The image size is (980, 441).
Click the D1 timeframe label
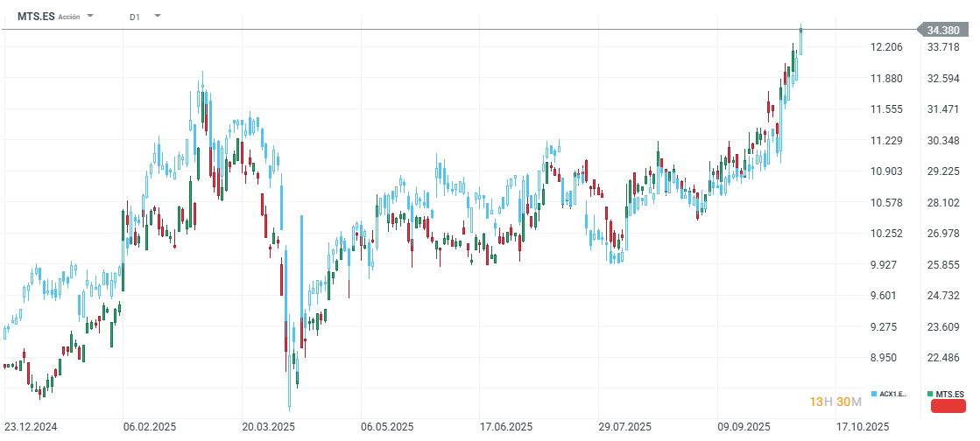[x=134, y=17]
